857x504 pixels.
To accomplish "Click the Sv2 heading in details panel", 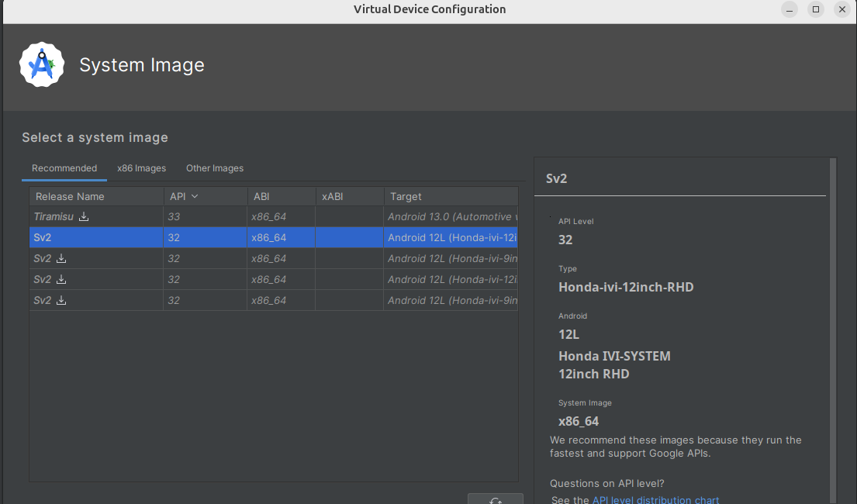I will 556,179.
